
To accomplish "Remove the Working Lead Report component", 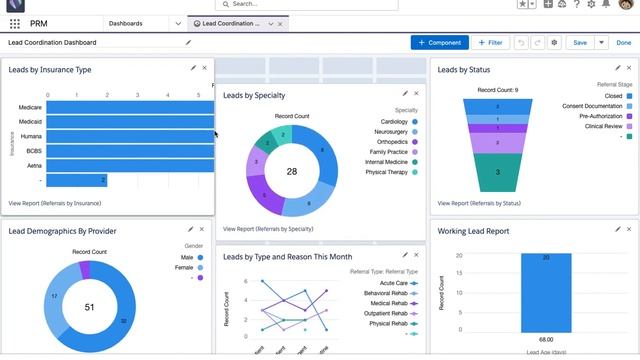I will point(629,229).
